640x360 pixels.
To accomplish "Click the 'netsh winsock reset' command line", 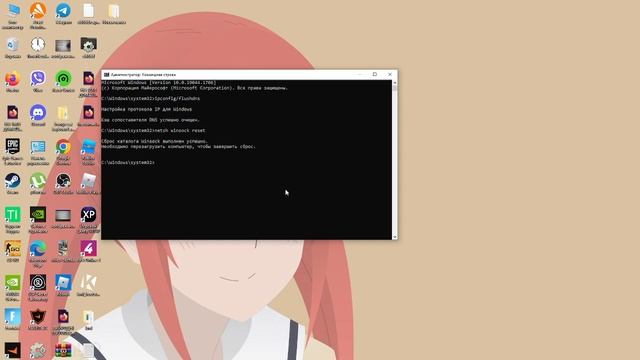I will coord(153,131).
